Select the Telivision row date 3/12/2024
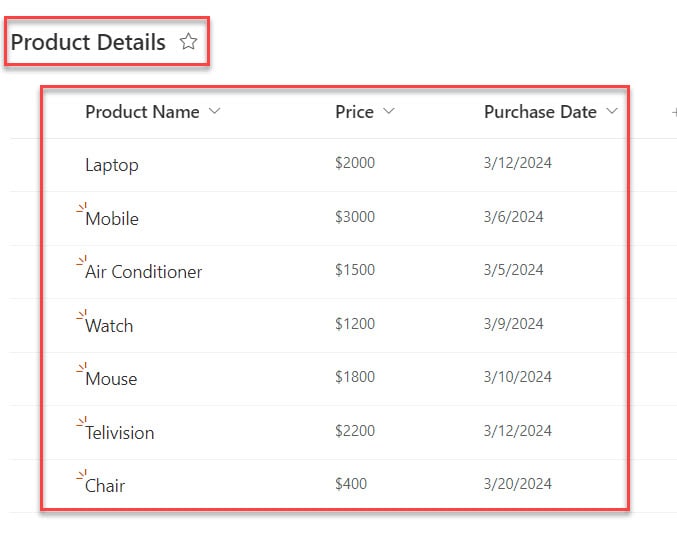The width and height of the screenshot is (677, 536). [518, 431]
